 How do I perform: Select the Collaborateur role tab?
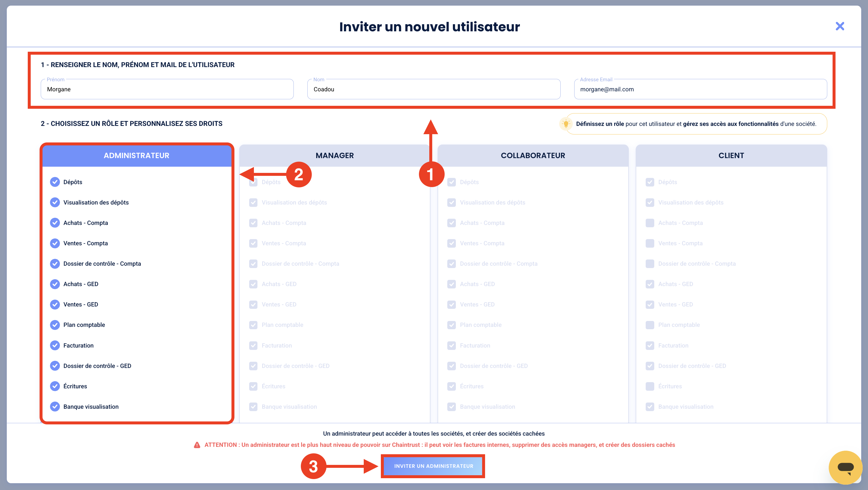[x=533, y=156]
